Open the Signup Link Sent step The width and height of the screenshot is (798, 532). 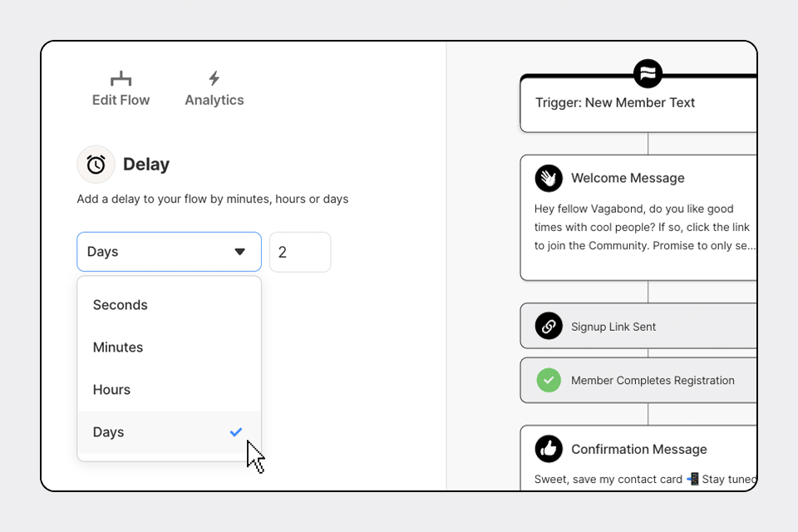[x=613, y=327]
